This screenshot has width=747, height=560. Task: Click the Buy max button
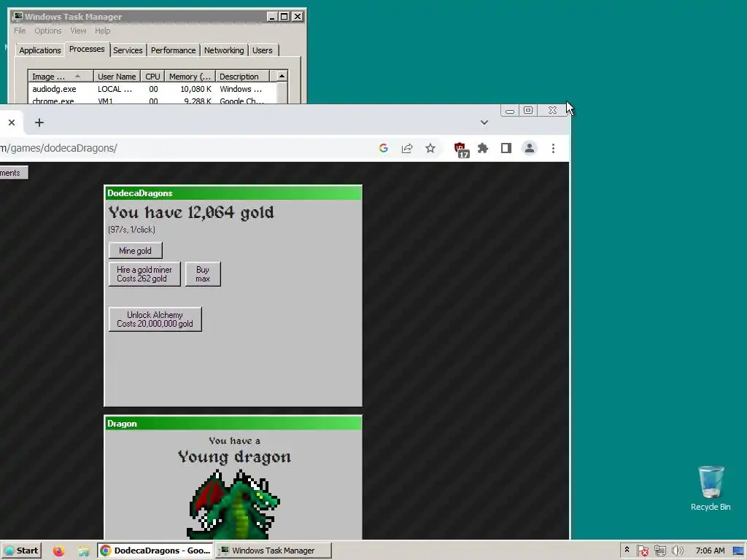(x=203, y=274)
